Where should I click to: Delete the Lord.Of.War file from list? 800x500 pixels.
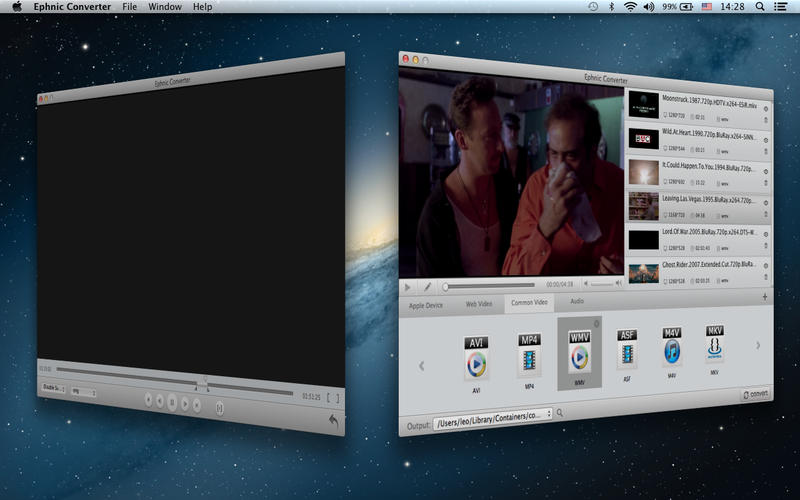tap(765, 245)
